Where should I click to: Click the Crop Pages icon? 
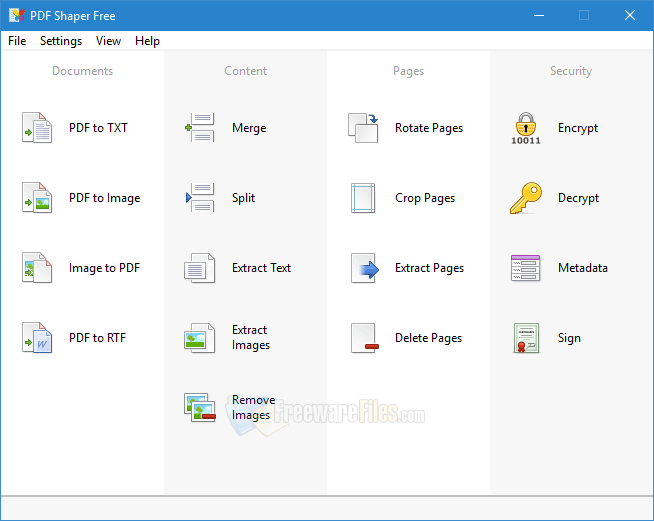click(363, 198)
